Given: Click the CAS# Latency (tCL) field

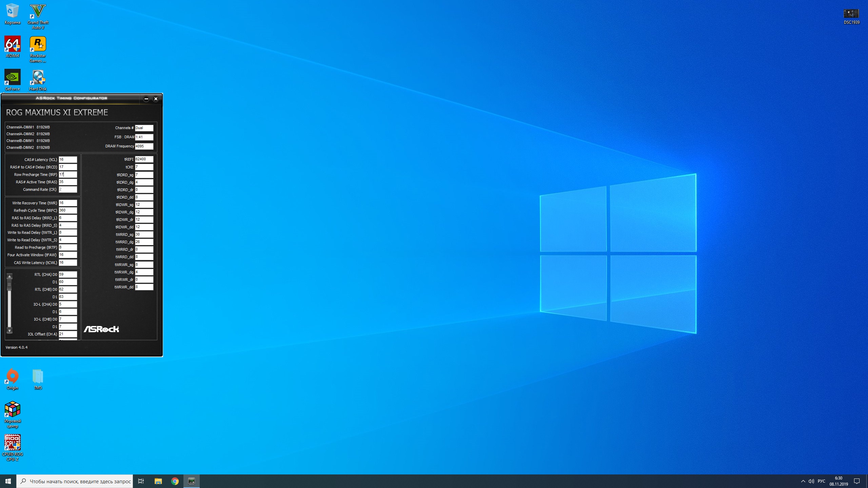Looking at the screenshot, I should 68,160.
